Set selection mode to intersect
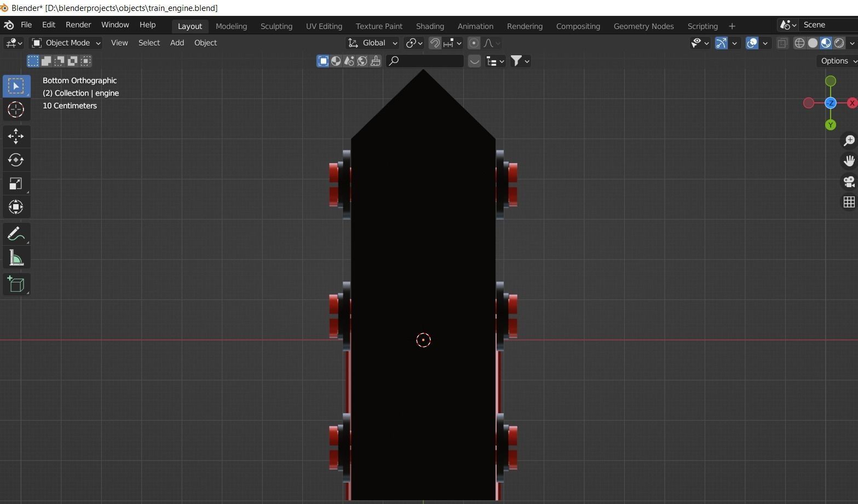This screenshot has width=858, height=504. pos(86,61)
